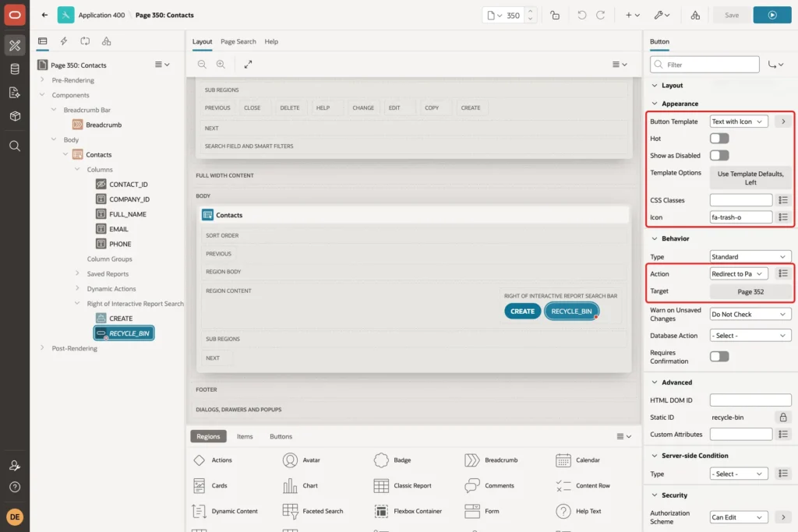Toggle Show as Disabled switch

click(719, 156)
